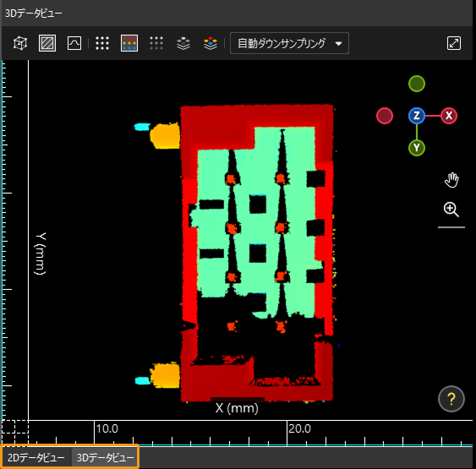Viewport: 476px width, 469px height.
Task: Activate the pan hand tool
Action: (x=451, y=180)
